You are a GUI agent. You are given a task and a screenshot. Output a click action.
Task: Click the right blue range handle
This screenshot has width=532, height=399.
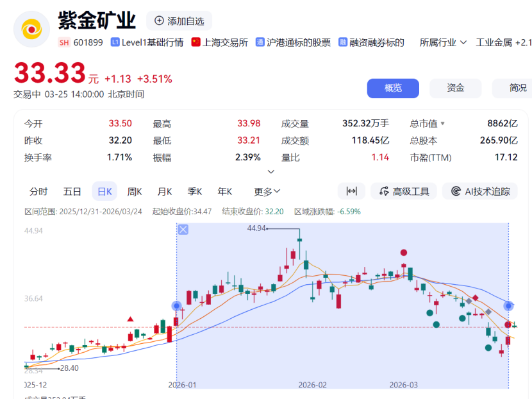pyautogui.click(x=508, y=306)
